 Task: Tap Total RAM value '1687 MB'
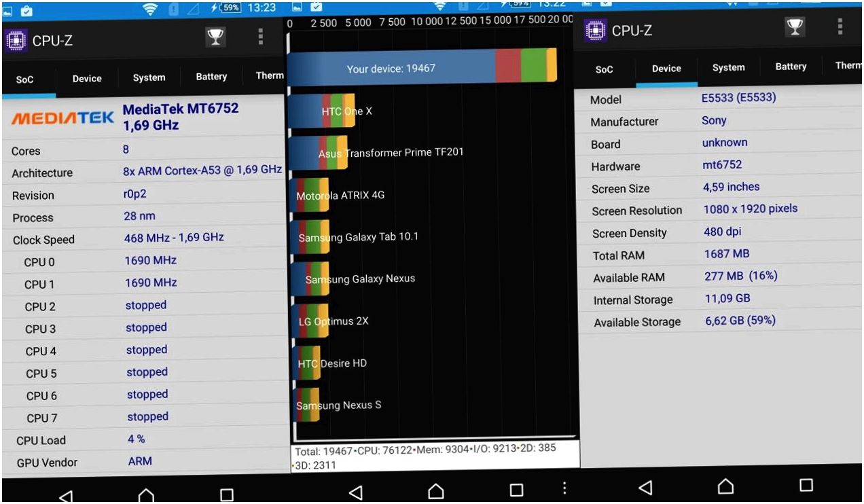coord(727,253)
